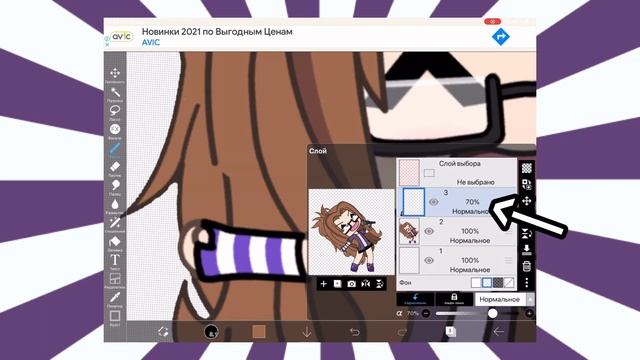The image size is (640, 360).
Task: Select the Brush tool
Action: click(x=115, y=149)
